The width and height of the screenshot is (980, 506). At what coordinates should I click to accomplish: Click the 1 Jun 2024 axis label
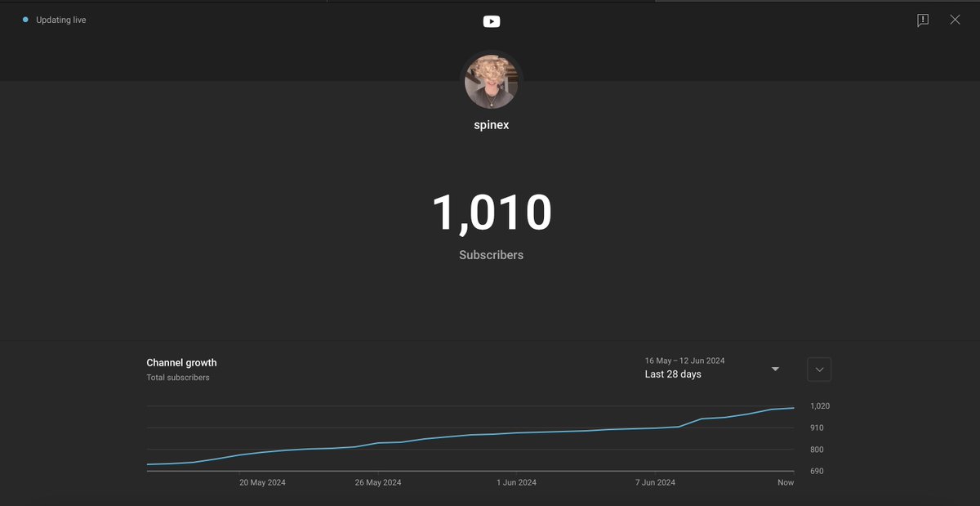(x=516, y=481)
